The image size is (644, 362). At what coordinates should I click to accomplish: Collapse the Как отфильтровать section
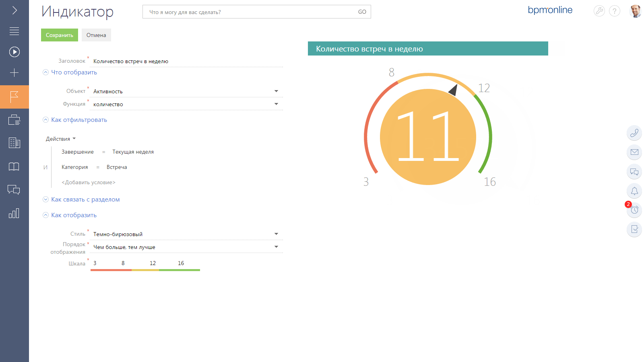75,120
